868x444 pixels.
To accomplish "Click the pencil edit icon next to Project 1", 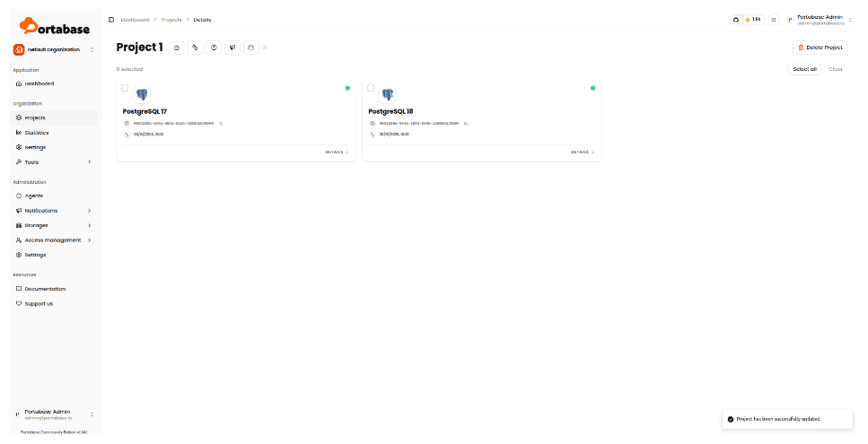I will [x=195, y=48].
